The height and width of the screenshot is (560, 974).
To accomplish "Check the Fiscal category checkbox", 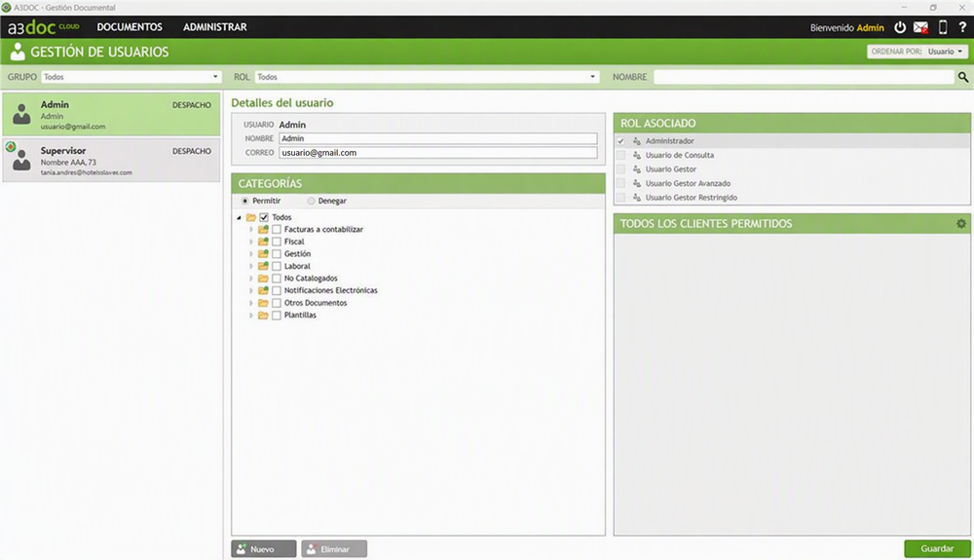I will coord(277,242).
